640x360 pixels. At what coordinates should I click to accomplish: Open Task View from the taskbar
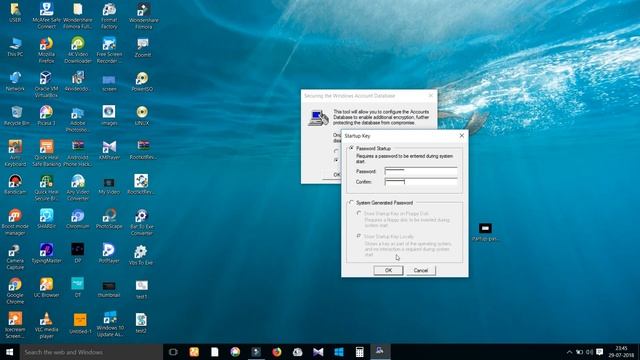coord(173,352)
